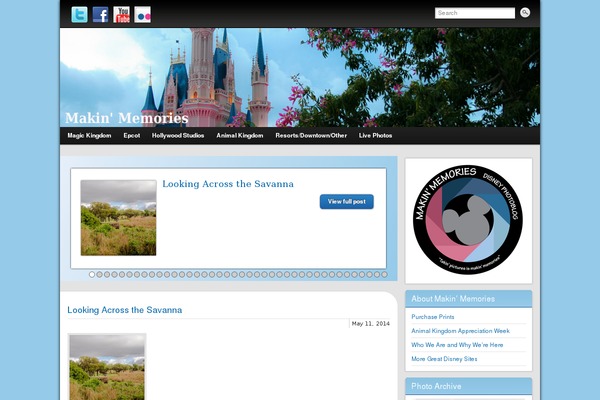600x400 pixels.
Task: Open the Epcot menu
Action: (132, 136)
